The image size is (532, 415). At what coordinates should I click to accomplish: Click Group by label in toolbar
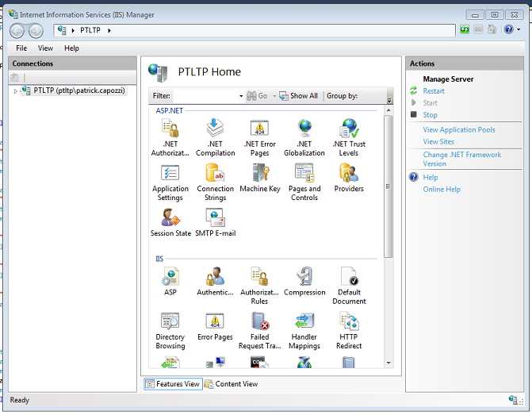click(342, 96)
